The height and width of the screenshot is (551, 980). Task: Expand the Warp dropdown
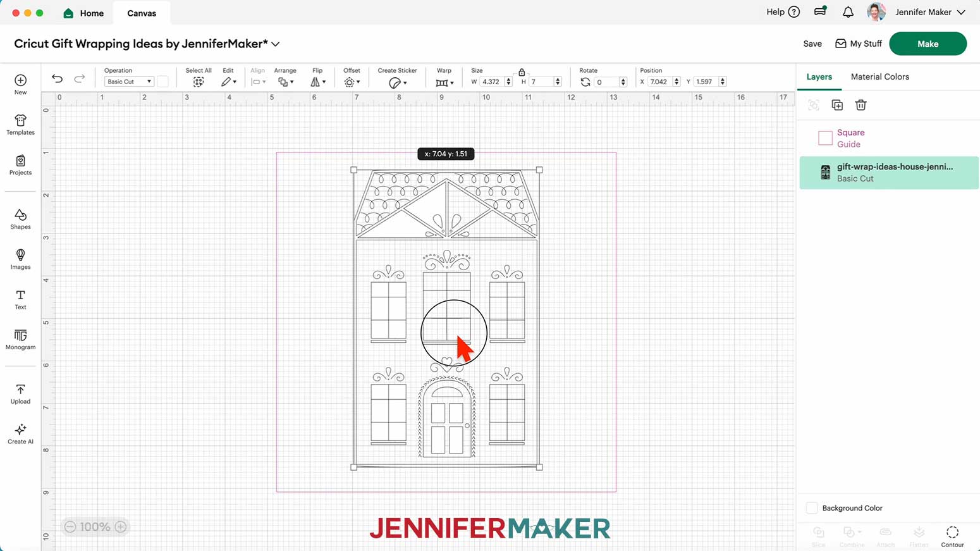click(x=444, y=83)
